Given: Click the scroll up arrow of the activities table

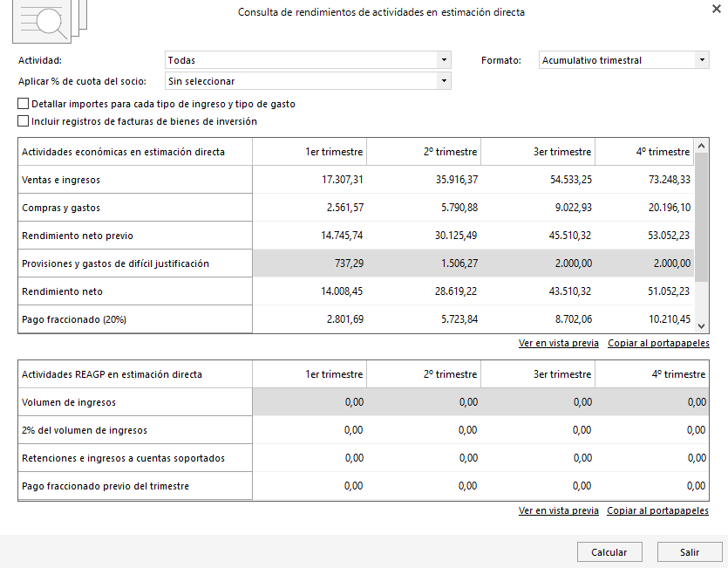Looking at the screenshot, I should click(702, 146).
